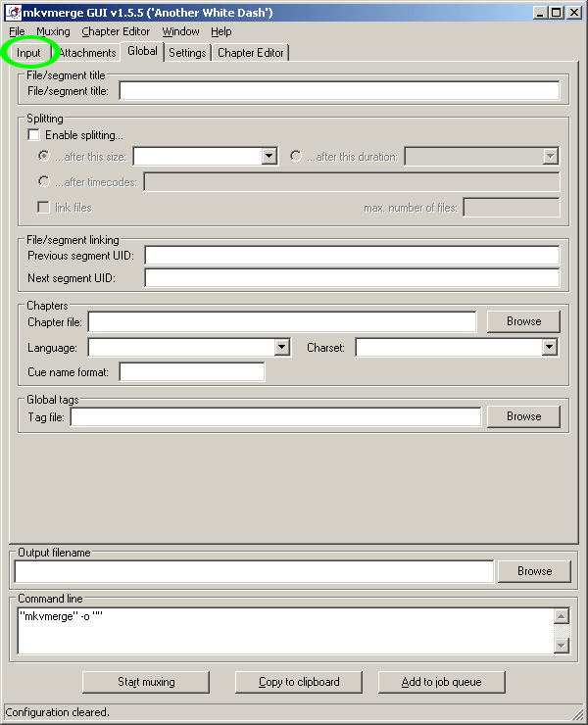588x725 pixels.
Task: Click the Cue name format field
Action: (x=192, y=371)
